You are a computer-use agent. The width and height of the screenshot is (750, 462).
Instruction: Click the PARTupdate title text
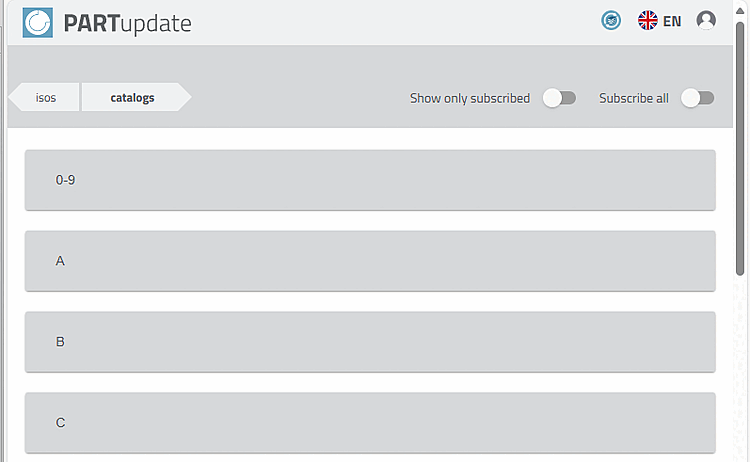click(x=127, y=23)
